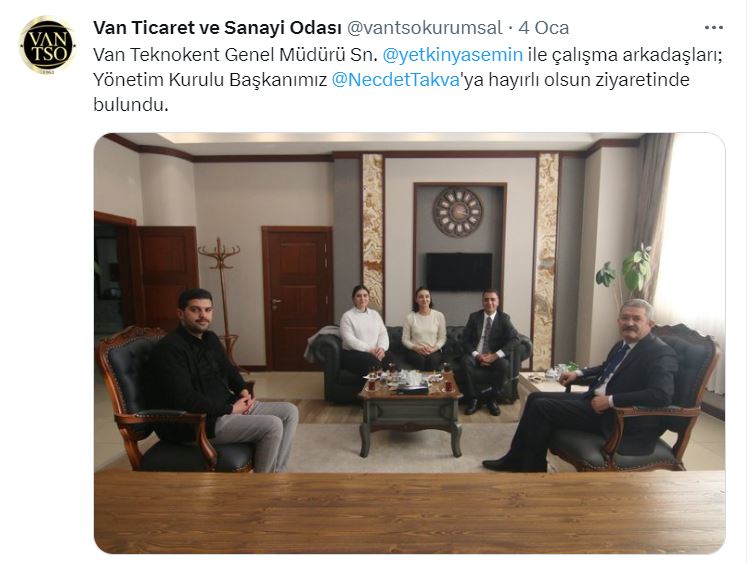Click the word bulundu ending the tweet

[x=129, y=104]
